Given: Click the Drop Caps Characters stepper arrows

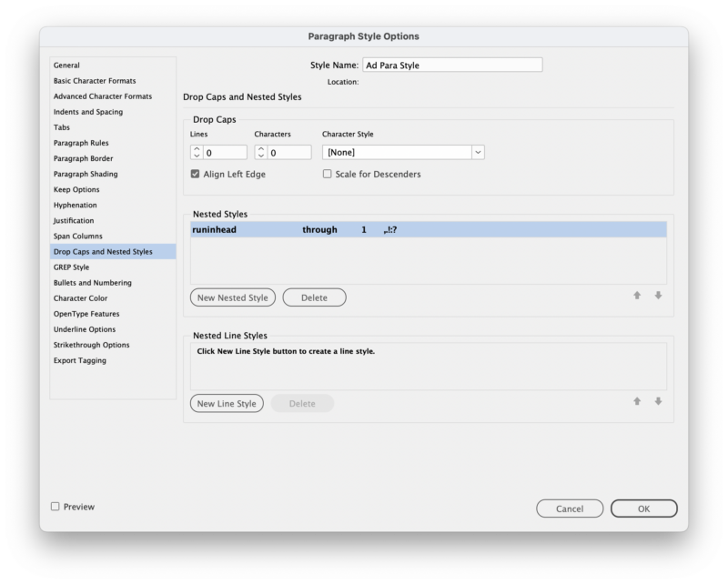Looking at the screenshot, I should 261,152.
